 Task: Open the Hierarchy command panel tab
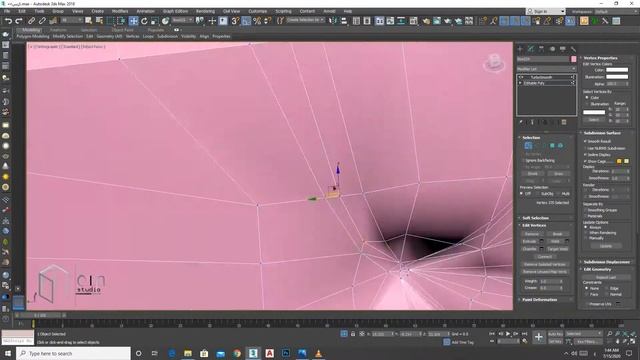(x=541, y=49)
